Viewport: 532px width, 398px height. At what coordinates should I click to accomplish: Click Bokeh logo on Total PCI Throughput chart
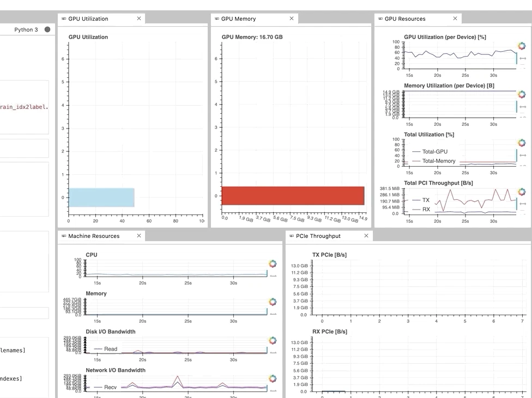(522, 192)
